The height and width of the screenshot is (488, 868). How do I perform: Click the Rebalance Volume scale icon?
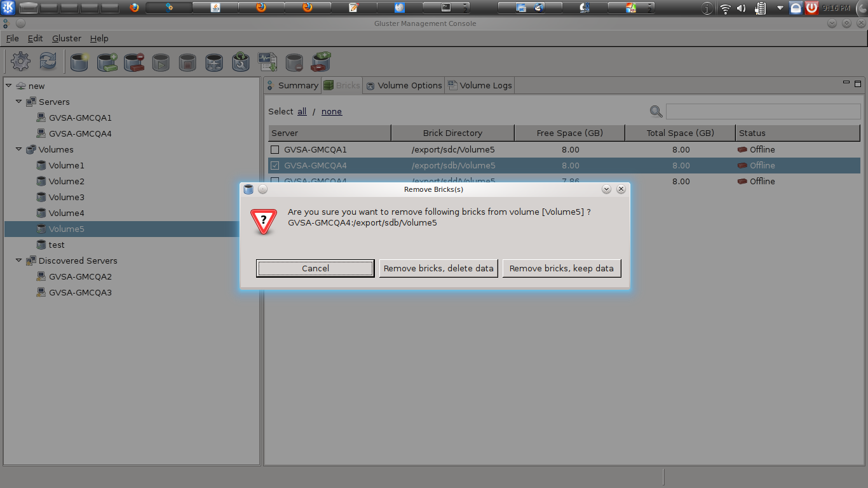(214, 62)
